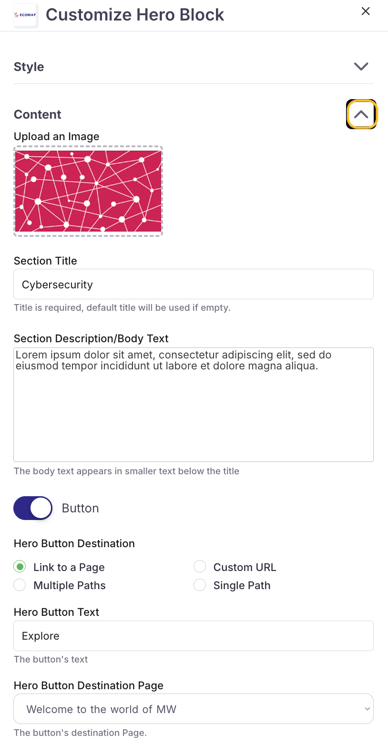
Task: Click the dropdown arrow beside Welcome to MW
Action: pos(367,709)
